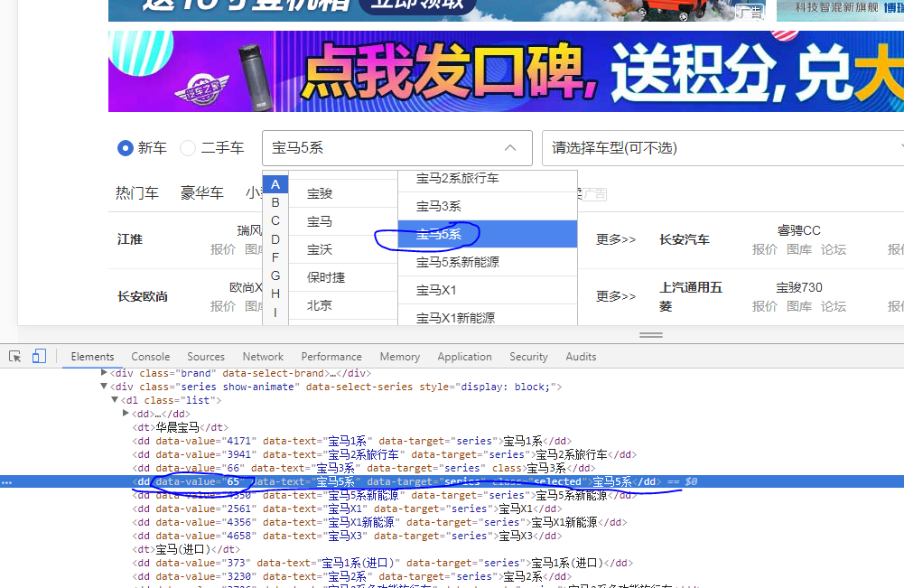
Task: Click the 点我发口碑 promotional banner
Action: coord(507,71)
